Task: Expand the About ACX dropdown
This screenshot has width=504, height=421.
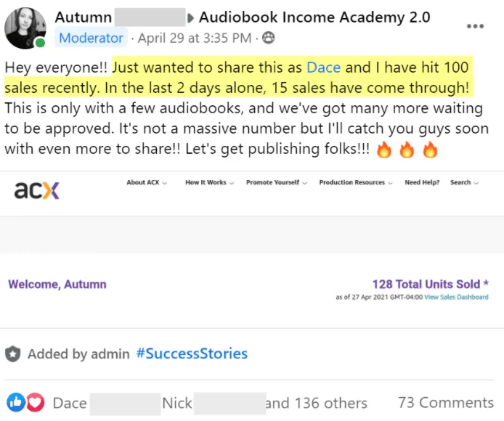Action: pyautogui.click(x=147, y=183)
